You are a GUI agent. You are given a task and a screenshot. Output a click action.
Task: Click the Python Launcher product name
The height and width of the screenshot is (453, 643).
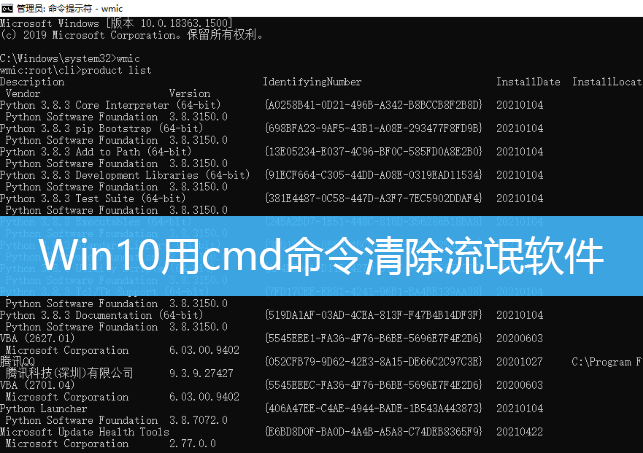tap(44, 408)
